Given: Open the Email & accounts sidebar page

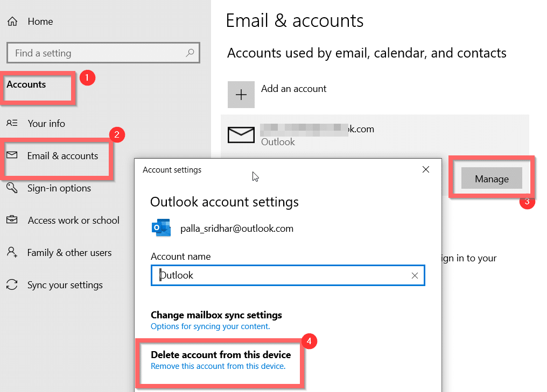Looking at the screenshot, I should [x=62, y=156].
